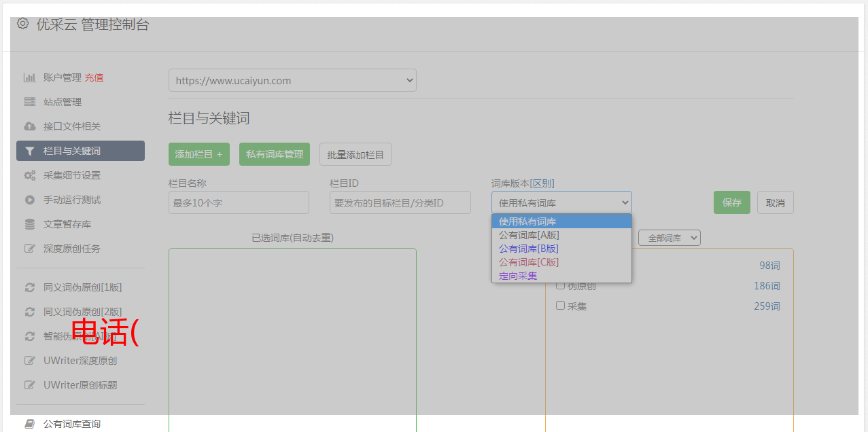Open 账户管理 in the sidebar

[x=63, y=77]
